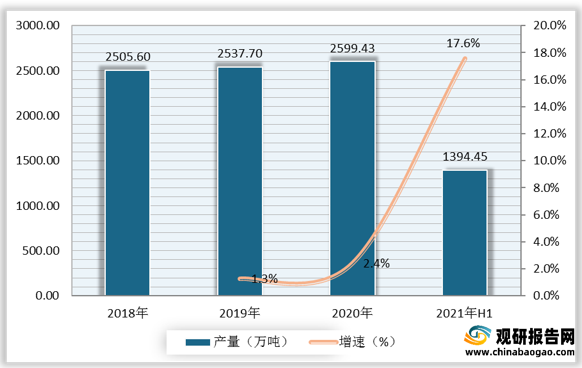Click the 2537.70 data label
The height and width of the screenshot is (368, 582).
coord(240,54)
